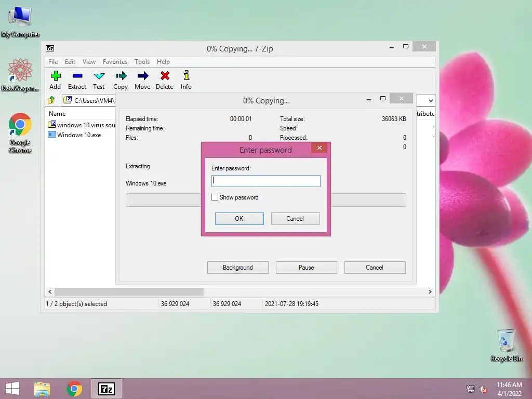Click the horizontal scrollbar thumb
The image size is (532, 399).
[129, 291]
